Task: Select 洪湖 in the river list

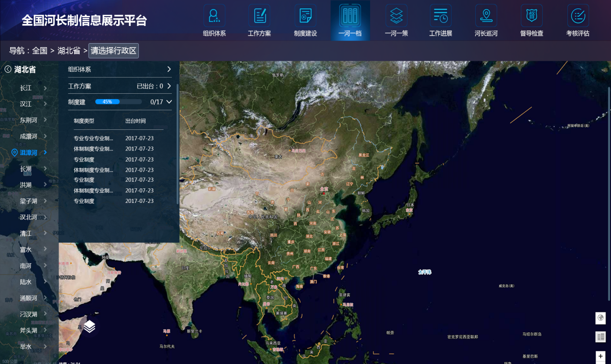Action: click(x=26, y=185)
